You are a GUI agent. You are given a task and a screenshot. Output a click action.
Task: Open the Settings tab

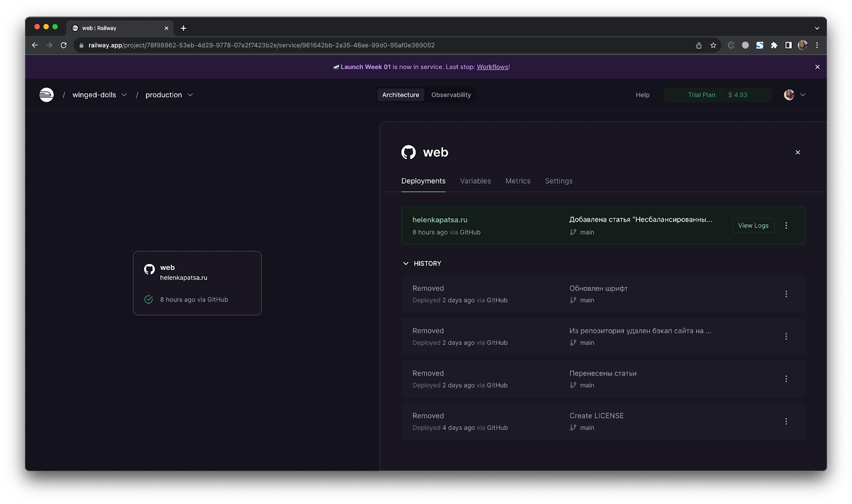click(x=559, y=181)
